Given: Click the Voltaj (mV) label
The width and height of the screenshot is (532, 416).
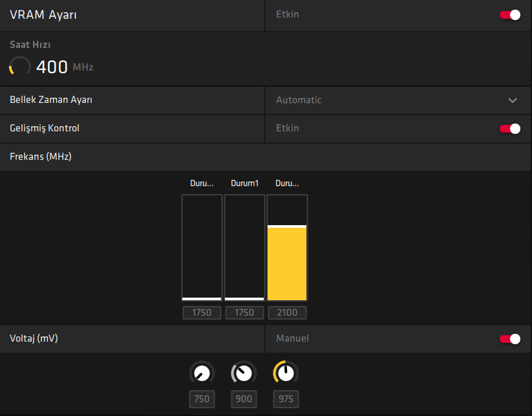Looking at the screenshot, I should pos(34,338).
